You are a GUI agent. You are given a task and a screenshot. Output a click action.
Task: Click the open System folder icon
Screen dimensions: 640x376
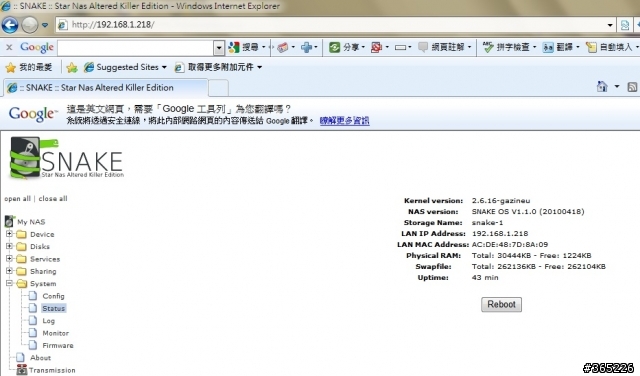pos(22,283)
